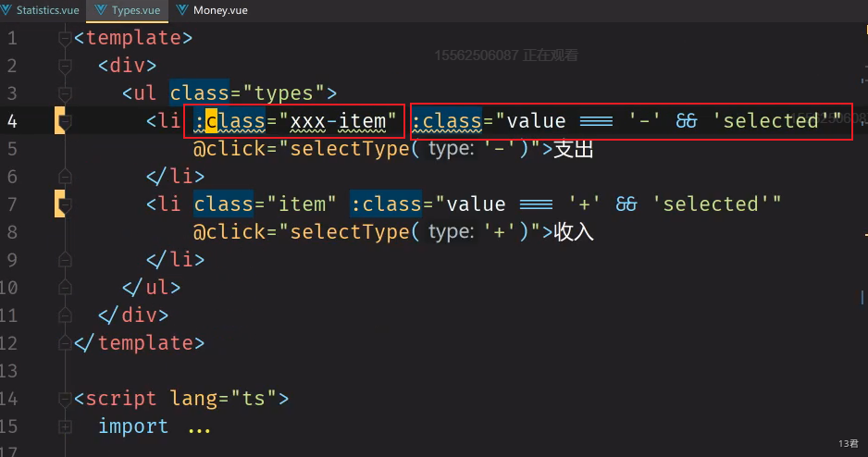868x457 pixels.
Task: Click the folded import ellipsis
Action: coord(199,428)
